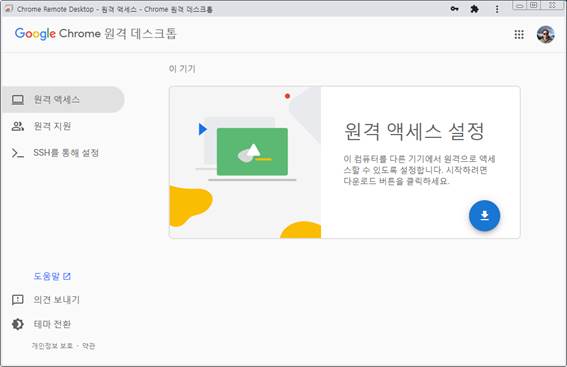The image size is (567, 367).
Task: Click the feedback bubble icon
Action: click(18, 300)
